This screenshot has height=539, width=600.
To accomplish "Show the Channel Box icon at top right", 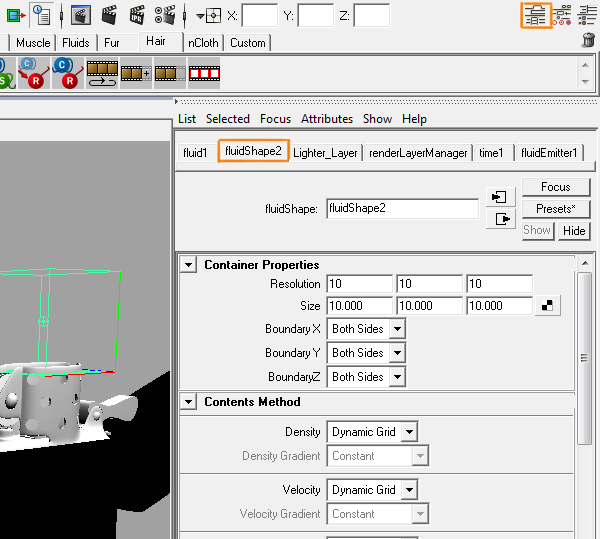I will [589, 15].
